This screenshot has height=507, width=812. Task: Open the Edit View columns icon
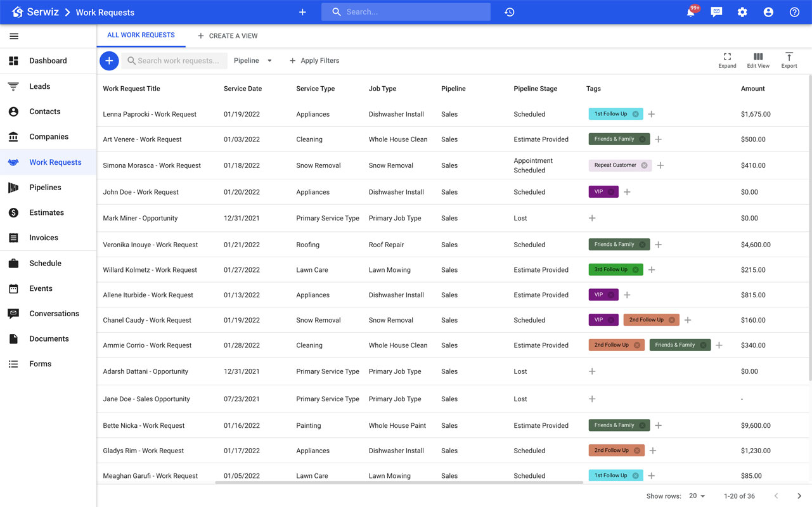(x=758, y=60)
